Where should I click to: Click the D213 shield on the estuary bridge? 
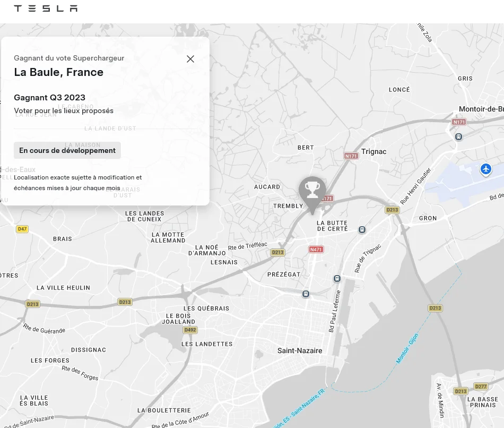435,308
